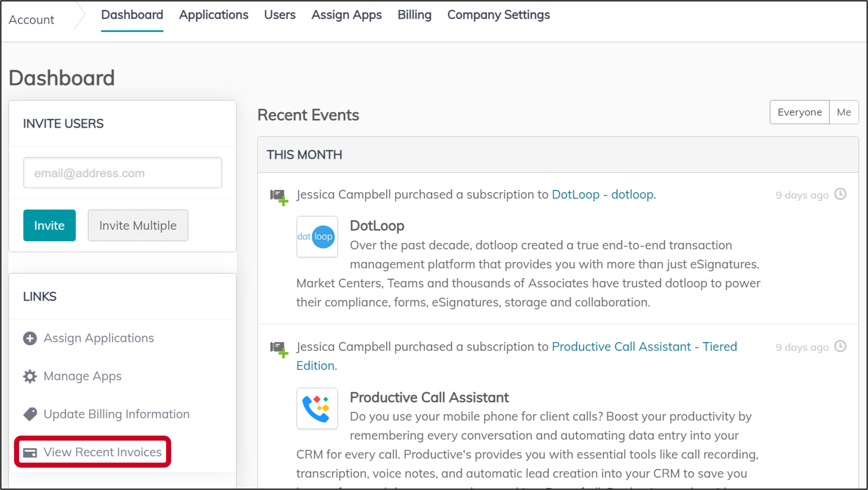Viewport: 868px width, 490px height.
Task: Filter recent events to Me
Action: (x=844, y=112)
